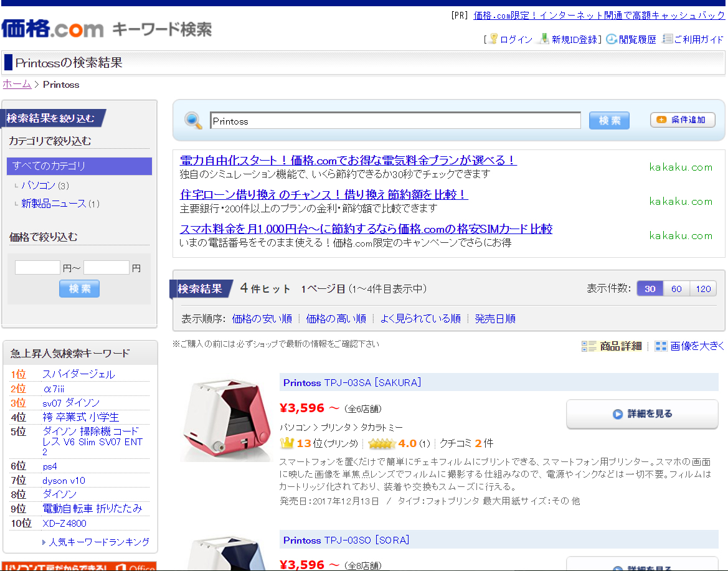Open 人気キーワードランキング link
The height and width of the screenshot is (571, 728).
coord(99,542)
